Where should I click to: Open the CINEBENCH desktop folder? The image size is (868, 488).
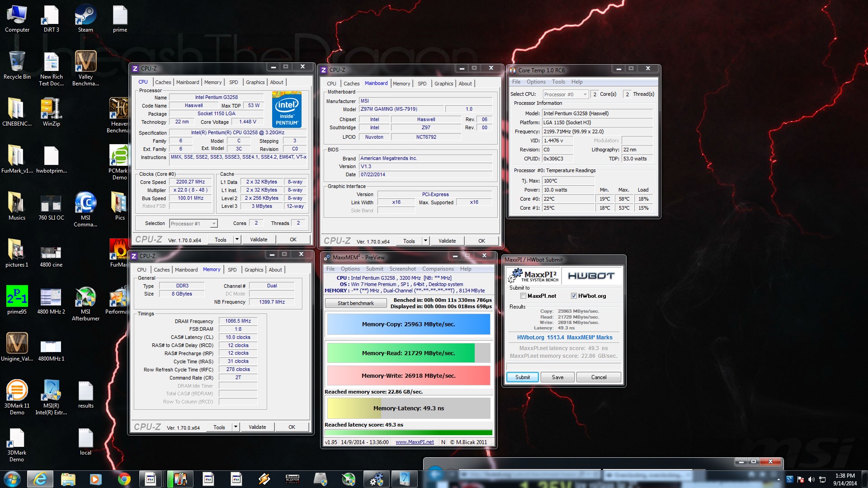(x=17, y=113)
